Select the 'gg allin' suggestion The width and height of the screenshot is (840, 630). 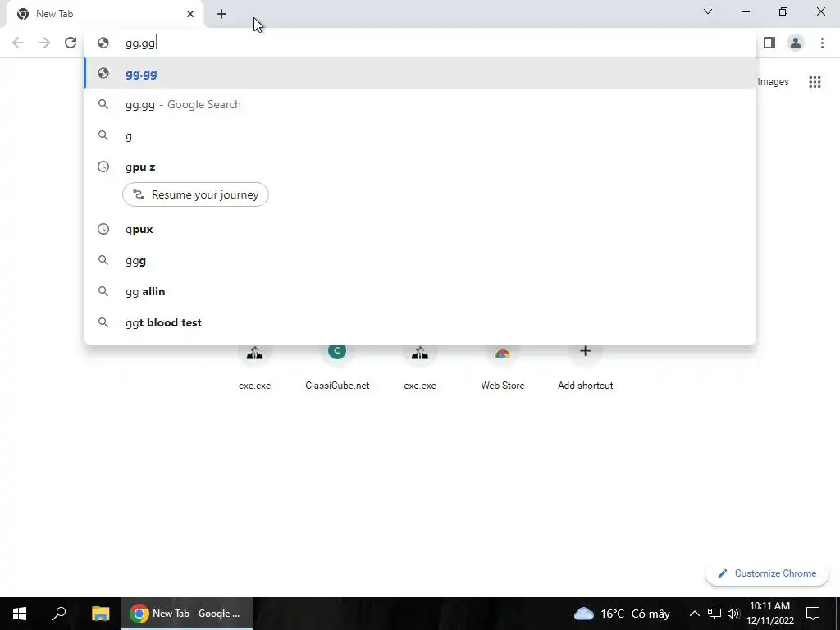(x=420, y=291)
